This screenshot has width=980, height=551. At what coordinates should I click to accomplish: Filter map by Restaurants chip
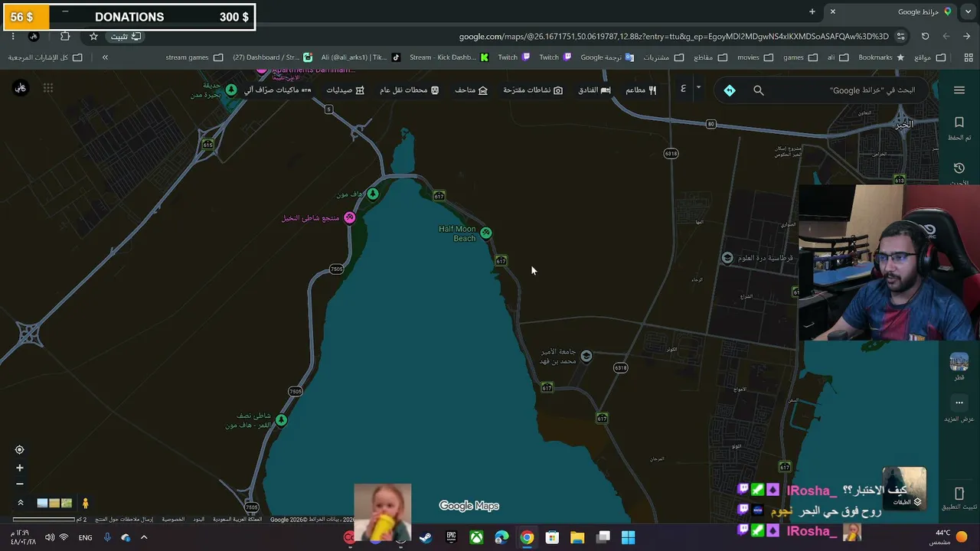tap(641, 90)
